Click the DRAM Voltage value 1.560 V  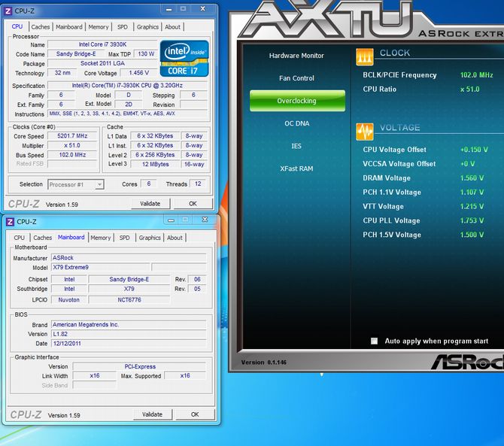point(472,178)
